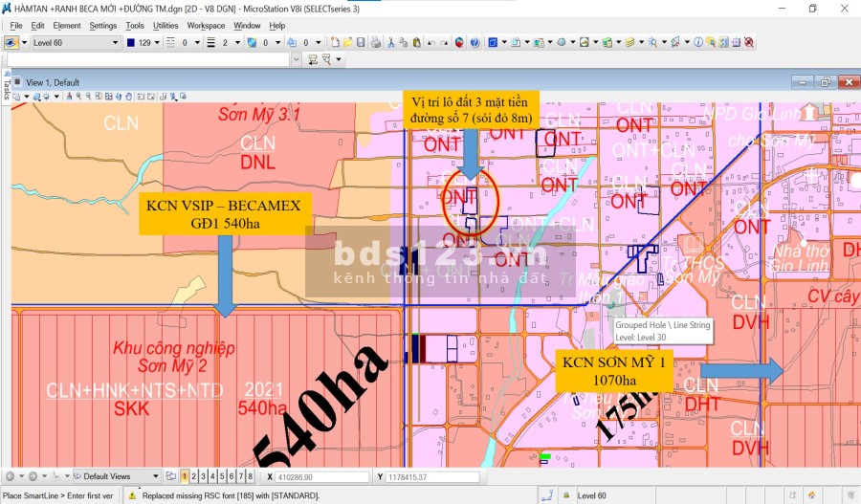Click the home icon in the status bar
Viewport: 861px width, 504px height.
[x=811, y=495]
